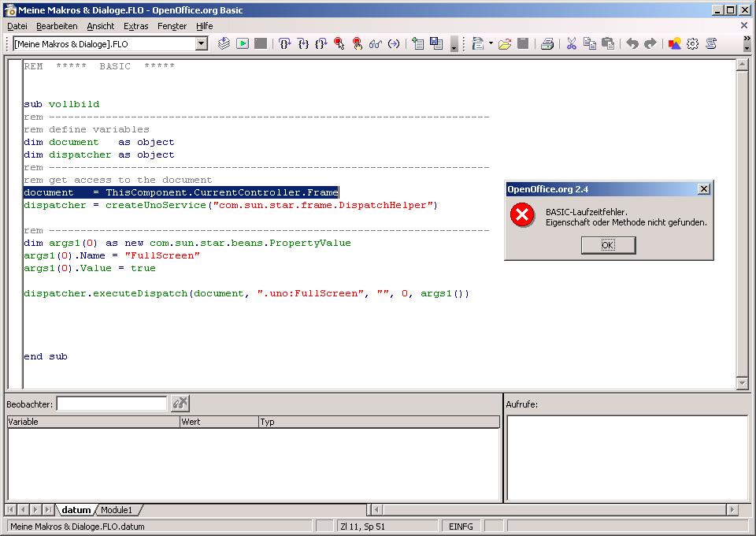Click the Print icon

pyautogui.click(x=547, y=44)
